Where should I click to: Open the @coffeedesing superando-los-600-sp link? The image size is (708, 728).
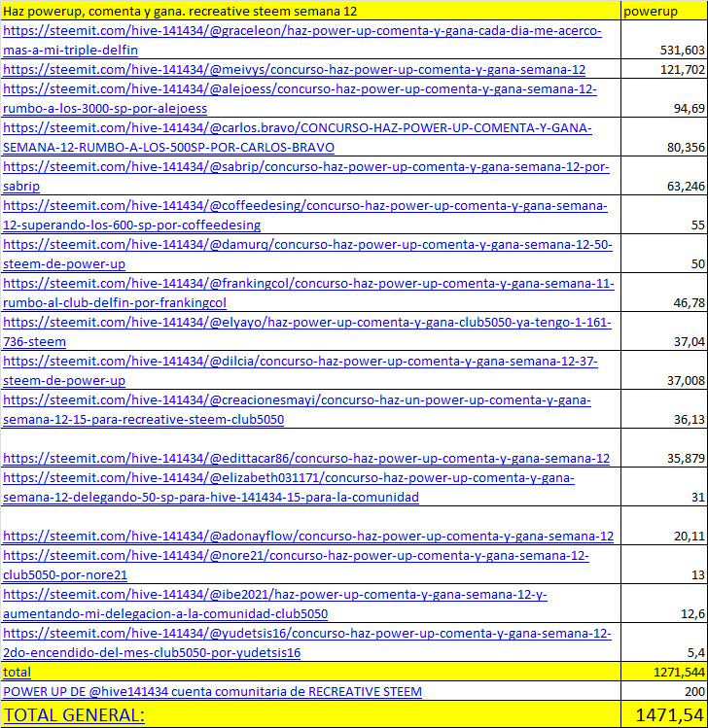[x=304, y=216]
